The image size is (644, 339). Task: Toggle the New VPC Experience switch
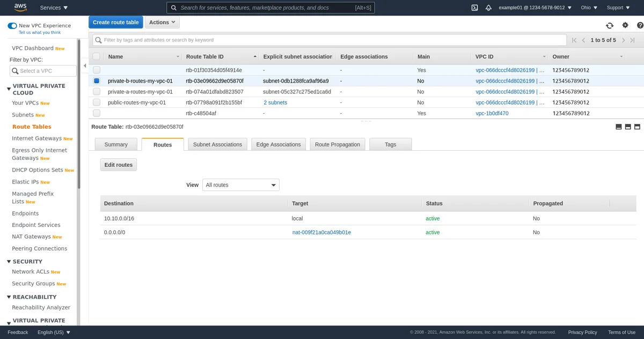[12, 26]
